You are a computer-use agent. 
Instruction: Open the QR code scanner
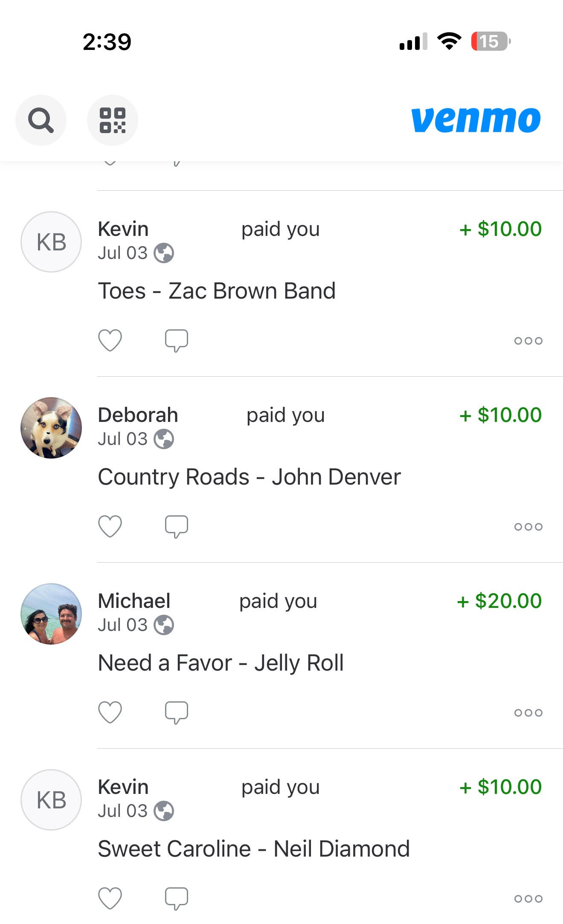click(x=113, y=120)
